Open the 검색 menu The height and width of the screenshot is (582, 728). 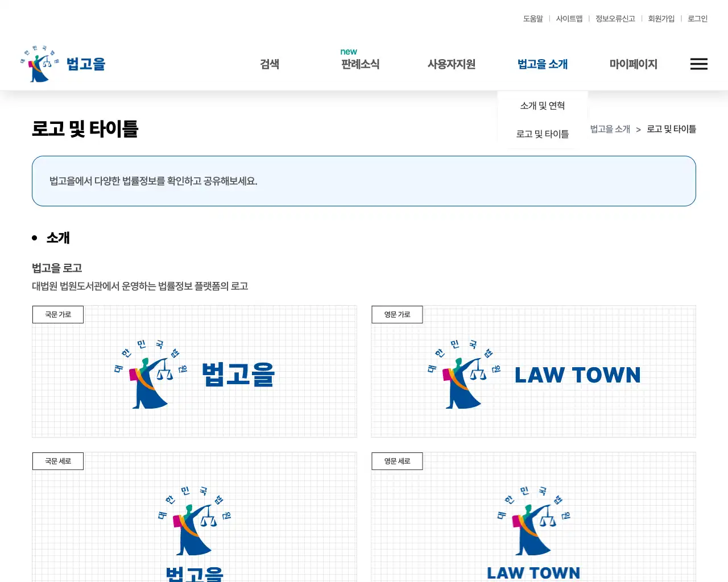click(270, 64)
